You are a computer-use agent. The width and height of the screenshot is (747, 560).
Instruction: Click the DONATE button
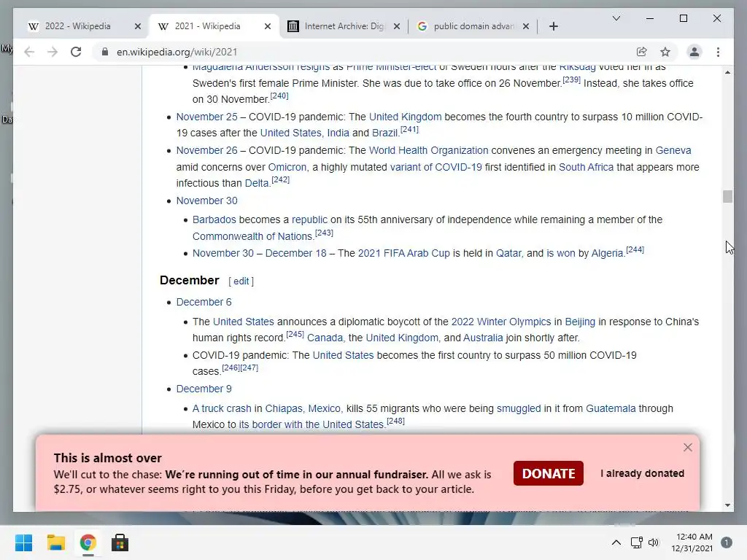click(x=549, y=473)
